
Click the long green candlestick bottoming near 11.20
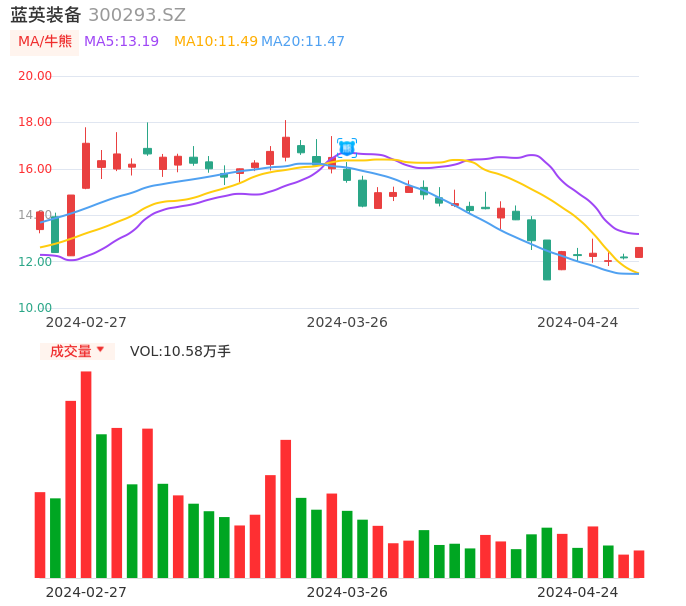547,260
